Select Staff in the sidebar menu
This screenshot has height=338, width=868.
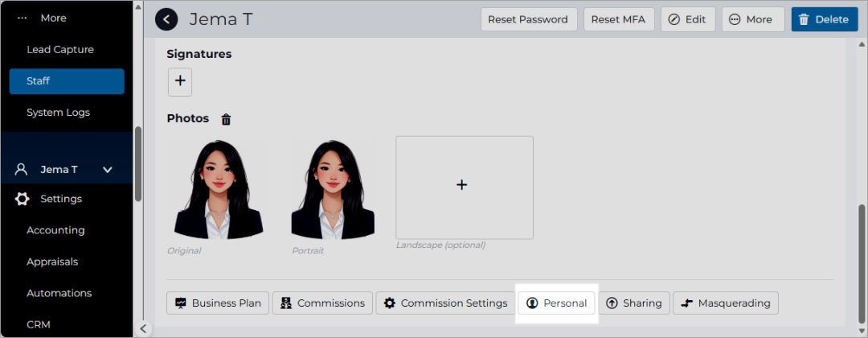(x=67, y=81)
